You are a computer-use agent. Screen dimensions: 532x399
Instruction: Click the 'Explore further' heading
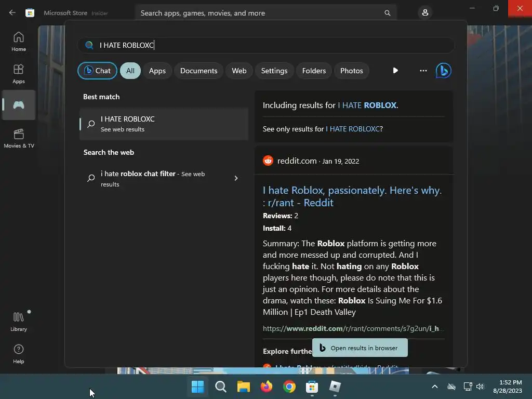tap(287, 351)
